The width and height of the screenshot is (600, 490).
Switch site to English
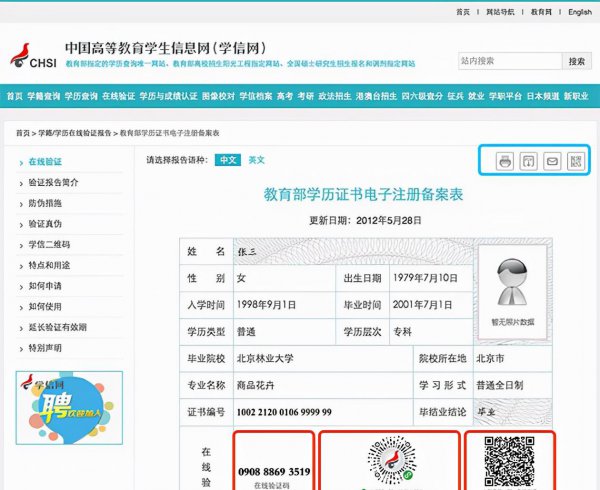[580, 12]
